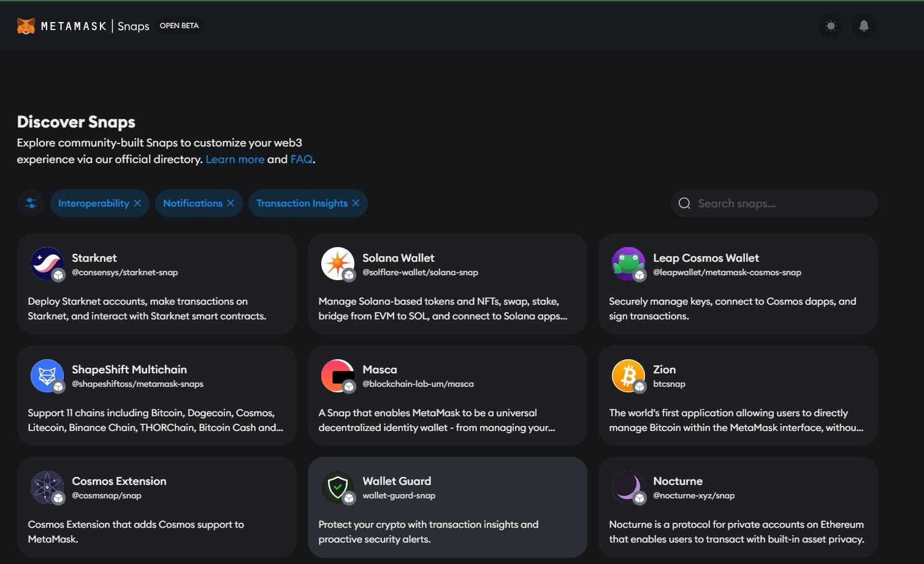This screenshot has width=924, height=564.
Task: Remove the Transaction Insights filter chip
Action: tap(356, 203)
